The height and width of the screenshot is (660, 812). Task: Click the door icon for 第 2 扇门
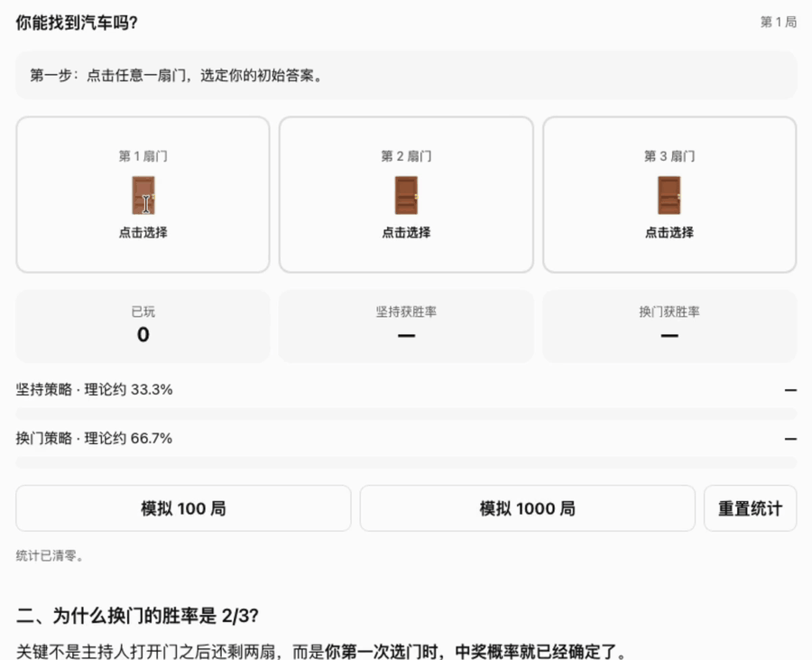(x=406, y=195)
